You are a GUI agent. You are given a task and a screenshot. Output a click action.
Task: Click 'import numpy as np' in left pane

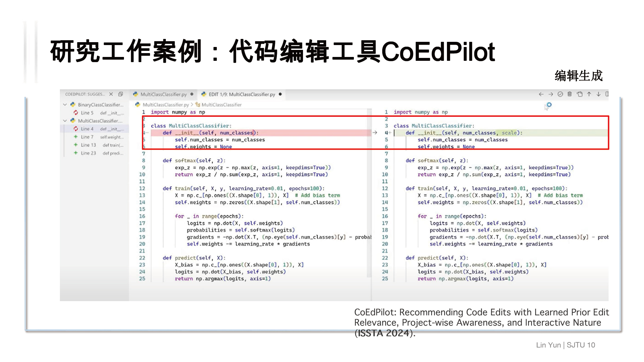178,112
